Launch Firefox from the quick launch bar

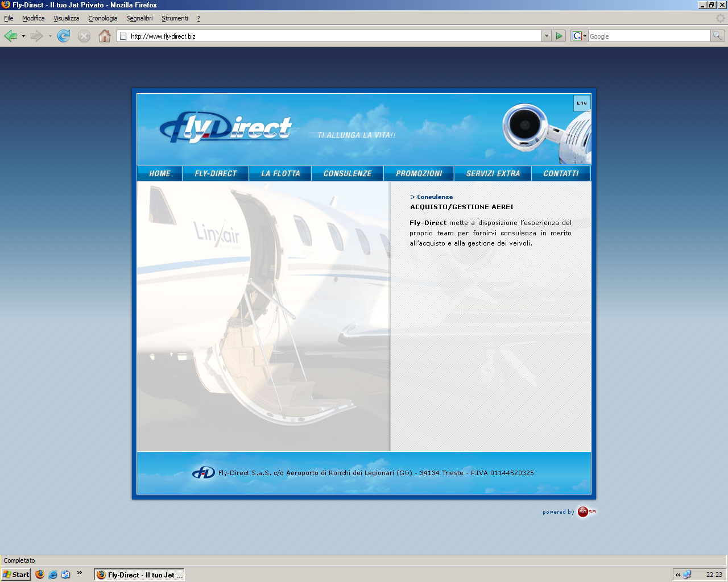coord(40,575)
